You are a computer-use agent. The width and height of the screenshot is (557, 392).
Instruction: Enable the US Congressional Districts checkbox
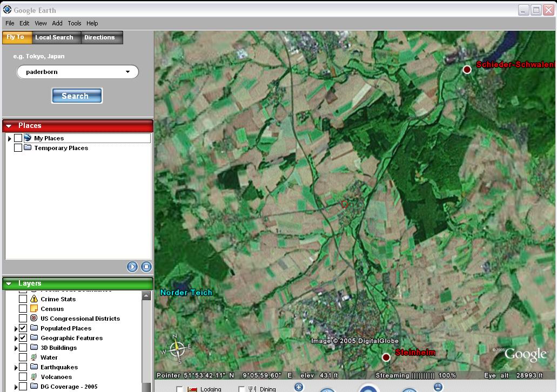click(x=23, y=318)
